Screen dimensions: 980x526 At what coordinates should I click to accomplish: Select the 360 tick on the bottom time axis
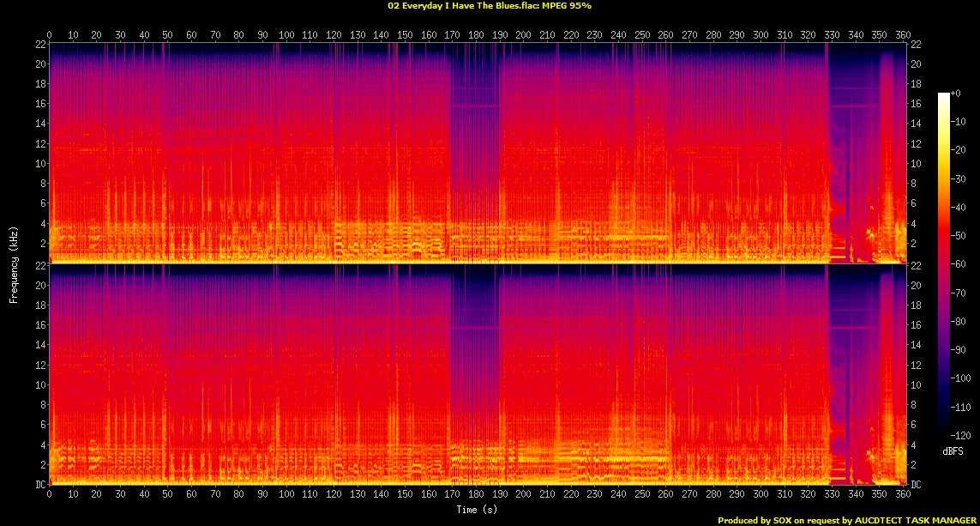click(902, 495)
